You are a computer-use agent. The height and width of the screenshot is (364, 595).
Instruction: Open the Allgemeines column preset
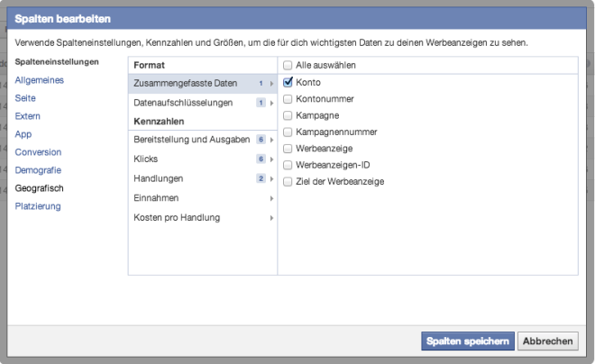coord(39,80)
